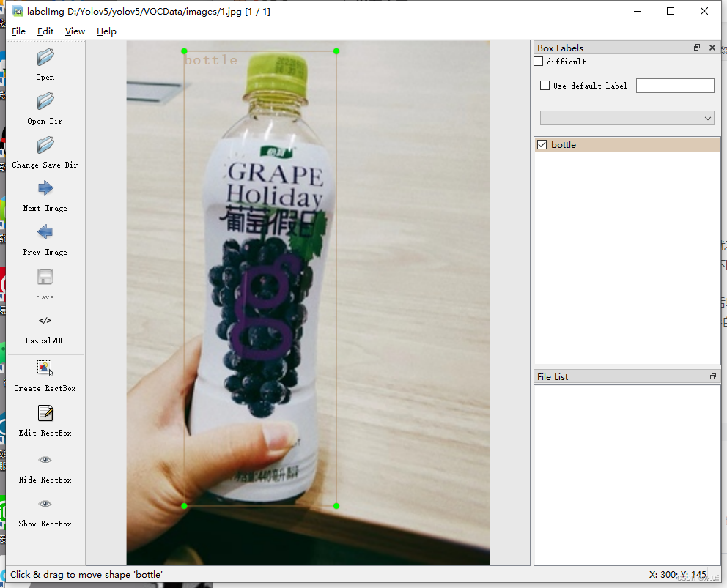Select the Create RectBox tool

[45, 368]
